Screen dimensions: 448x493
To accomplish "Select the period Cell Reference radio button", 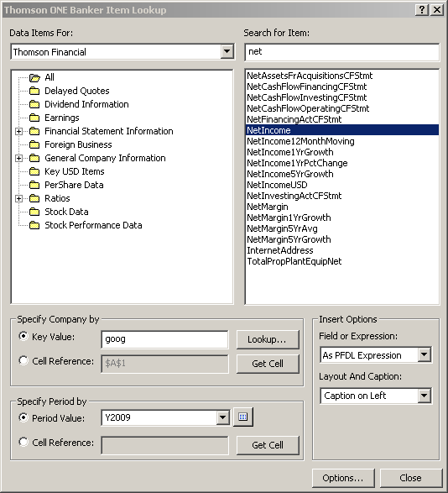I will pyautogui.click(x=23, y=442).
